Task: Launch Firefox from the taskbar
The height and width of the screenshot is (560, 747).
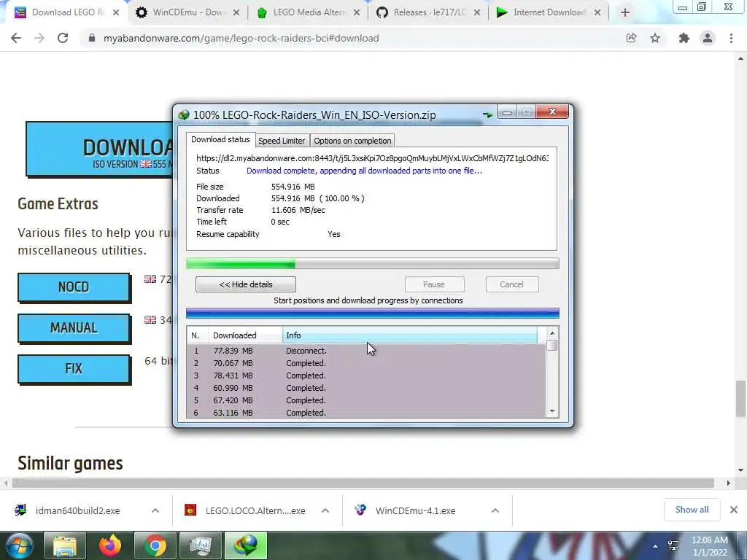Action: 110,545
